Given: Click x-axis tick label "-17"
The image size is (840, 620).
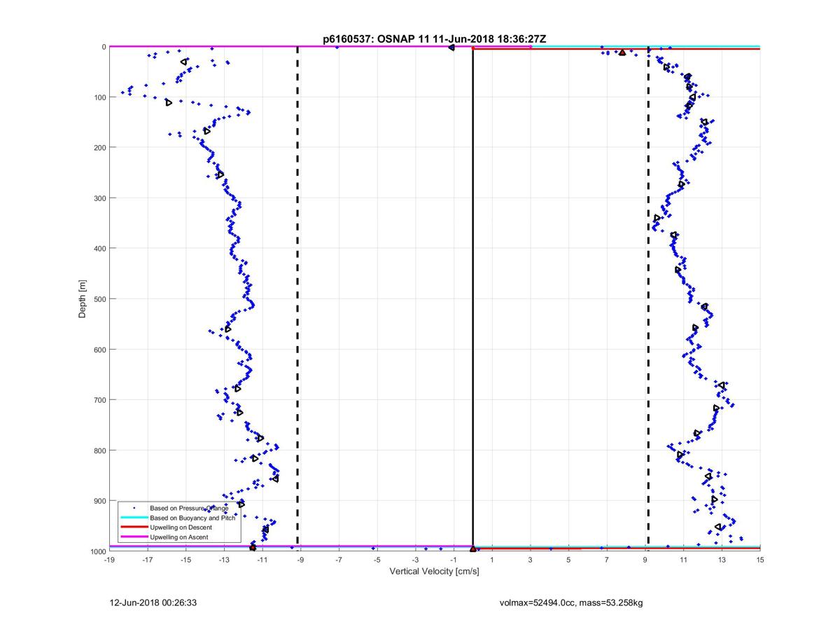Looking at the screenshot, I should pyautogui.click(x=147, y=560).
